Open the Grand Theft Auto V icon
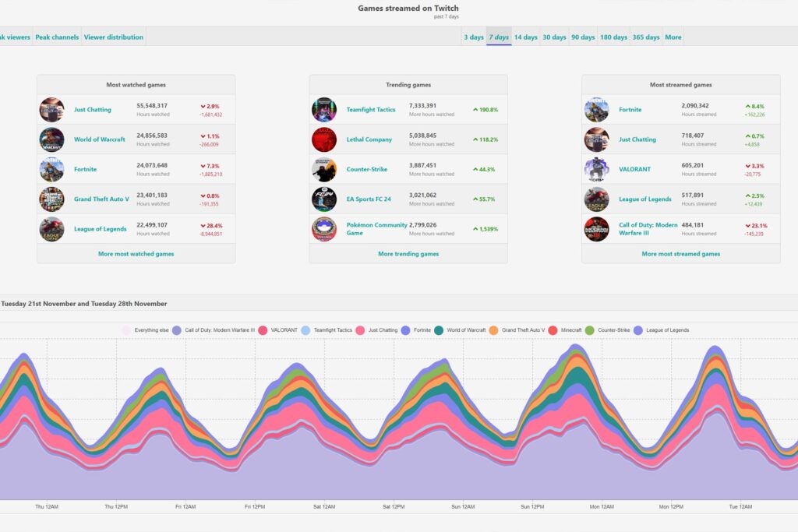The width and height of the screenshot is (798, 532). pos(51,199)
